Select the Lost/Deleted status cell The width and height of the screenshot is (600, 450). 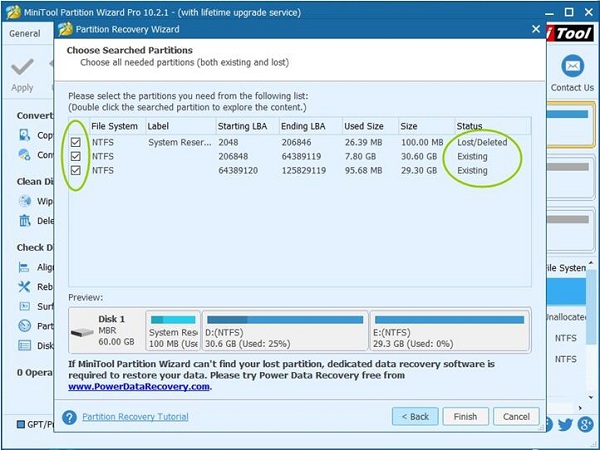[x=482, y=142]
